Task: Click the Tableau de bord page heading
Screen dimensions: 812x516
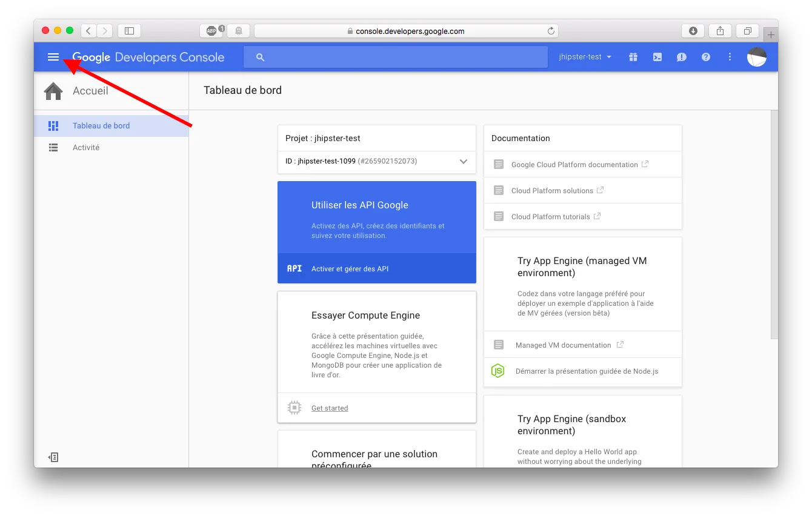Action: [242, 90]
